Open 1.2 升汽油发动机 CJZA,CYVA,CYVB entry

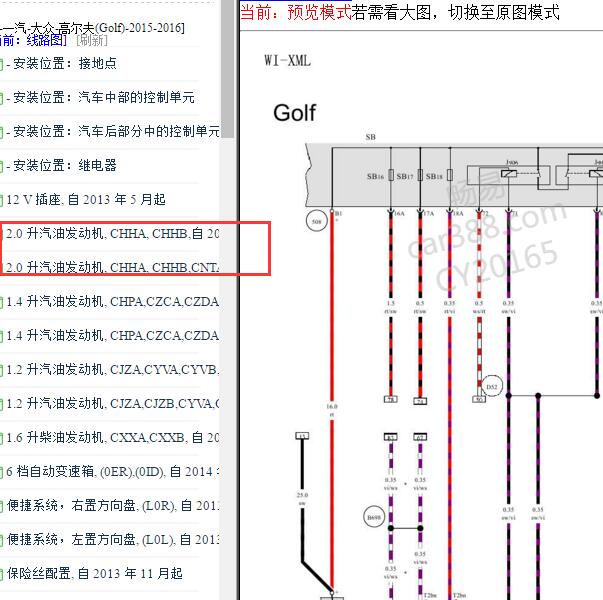(x=112, y=370)
